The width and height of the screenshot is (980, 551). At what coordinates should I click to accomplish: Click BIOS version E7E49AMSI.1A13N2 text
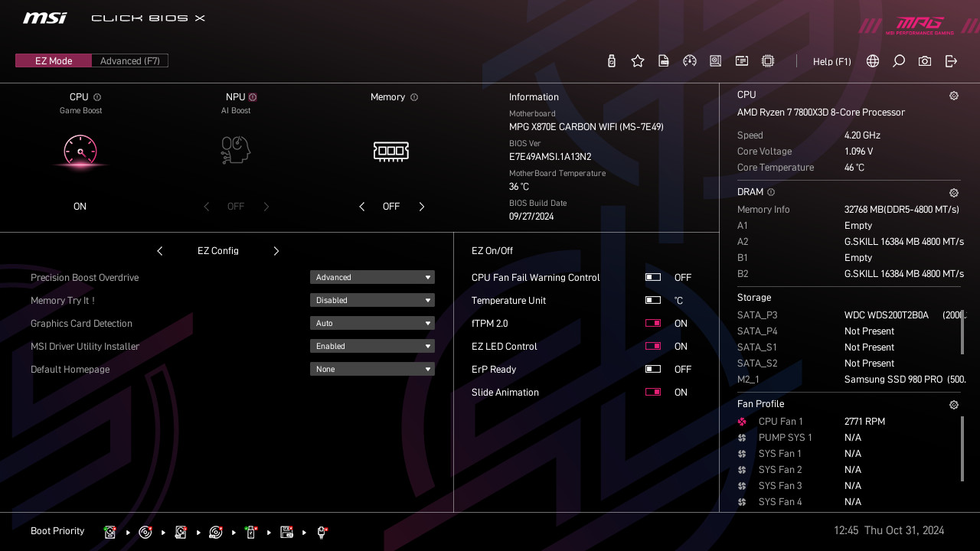click(550, 157)
